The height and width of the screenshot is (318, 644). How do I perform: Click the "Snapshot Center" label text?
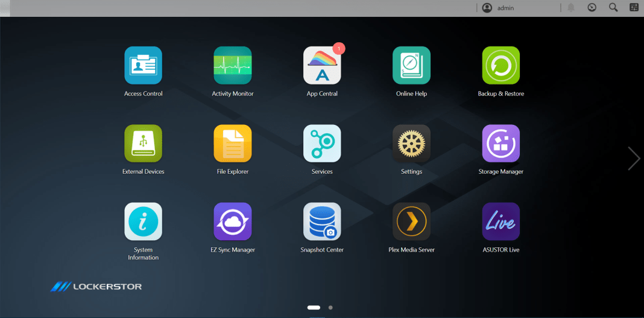coord(322,250)
